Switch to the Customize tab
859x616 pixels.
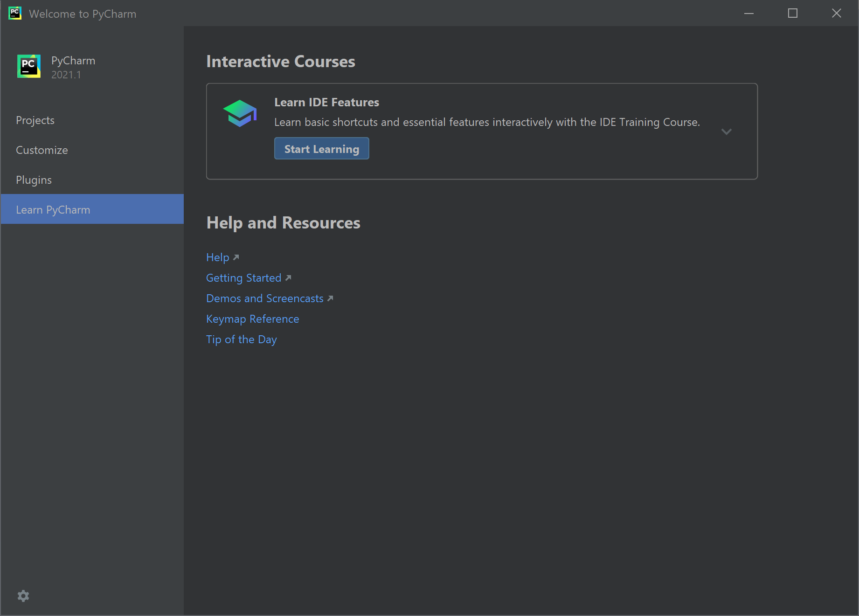point(92,150)
